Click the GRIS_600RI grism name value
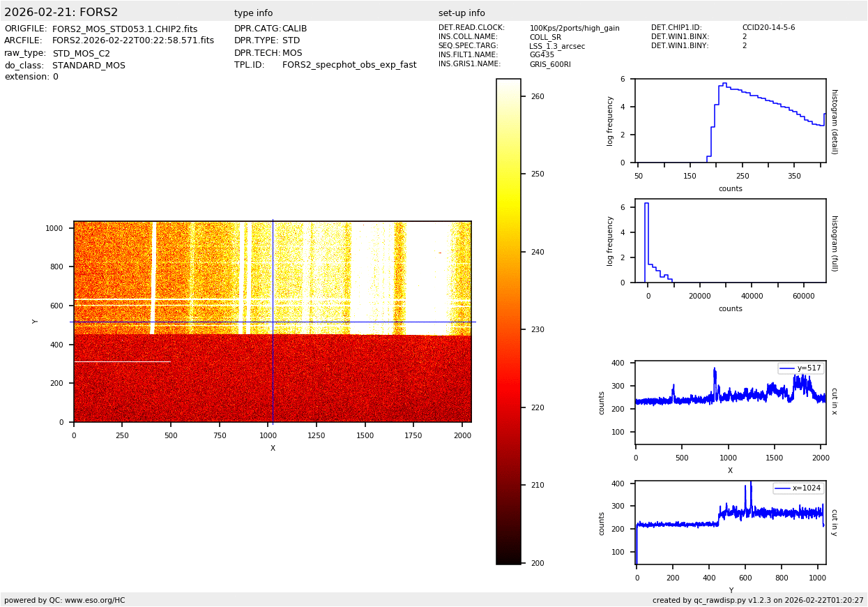 [550, 64]
